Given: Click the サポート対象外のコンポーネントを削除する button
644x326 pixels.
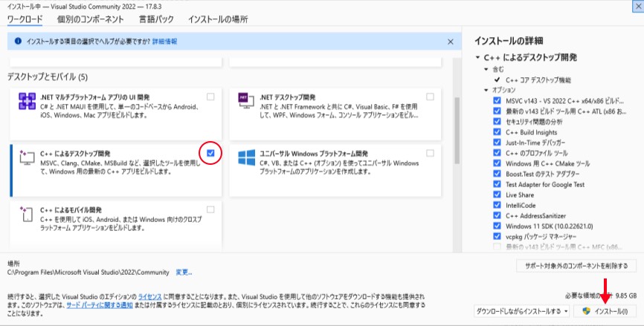Looking at the screenshot, I should (576, 265).
